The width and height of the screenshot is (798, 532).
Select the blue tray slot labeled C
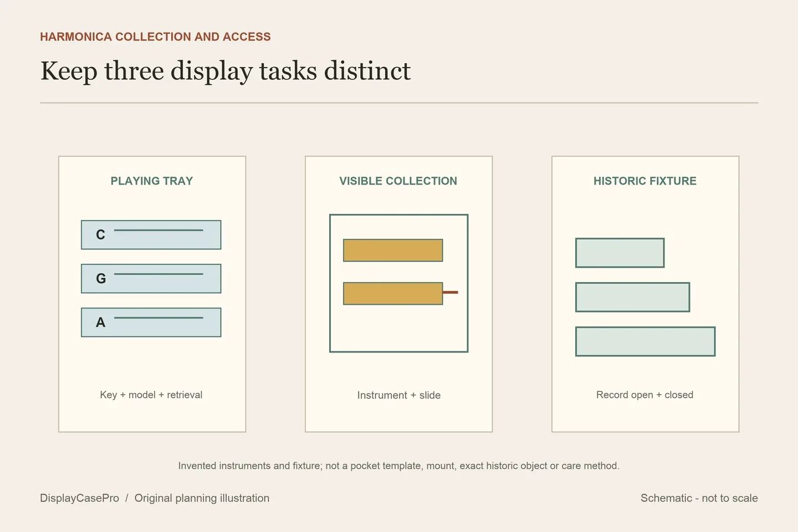click(151, 235)
